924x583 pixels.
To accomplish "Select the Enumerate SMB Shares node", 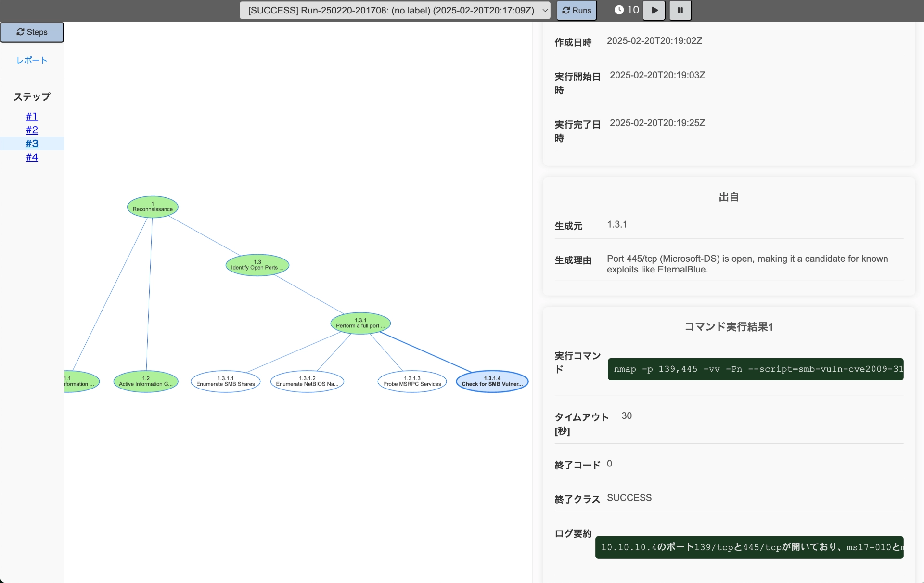I will point(225,381).
